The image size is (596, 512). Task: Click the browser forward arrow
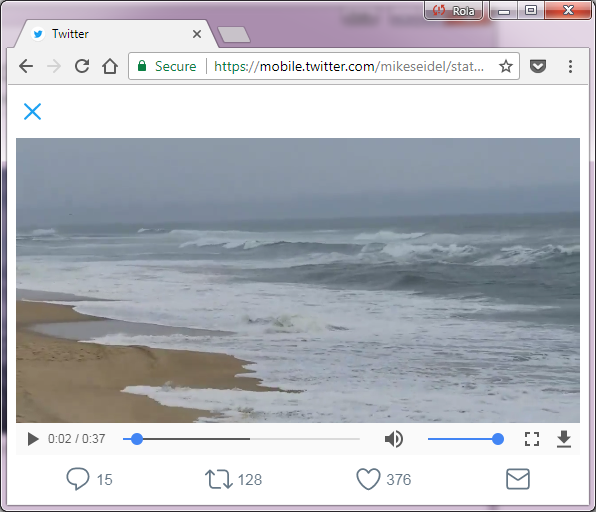[54, 66]
